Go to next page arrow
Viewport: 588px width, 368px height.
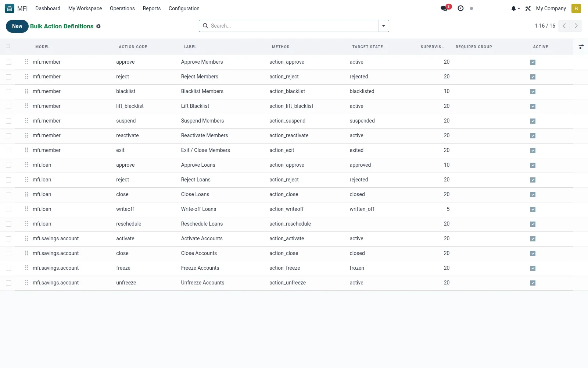[576, 26]
